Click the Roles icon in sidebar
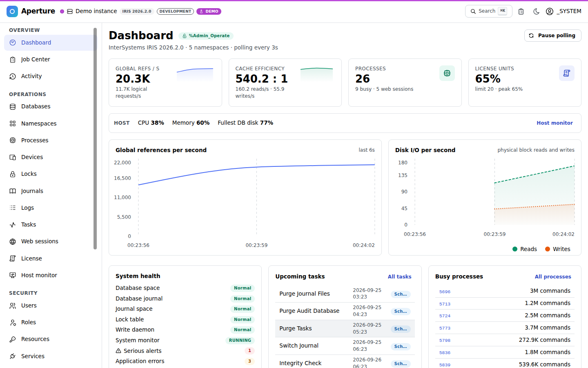 coord(13,322)
